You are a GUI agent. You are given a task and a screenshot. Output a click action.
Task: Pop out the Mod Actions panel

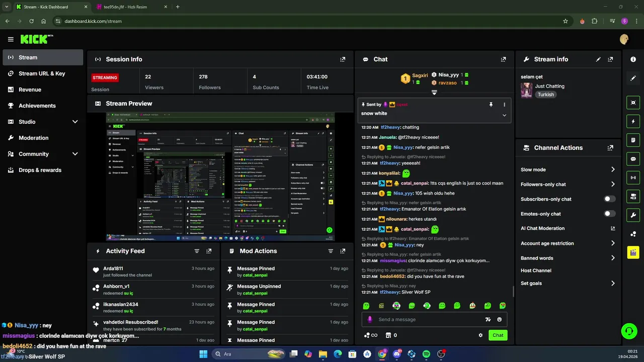click(343, 251)
